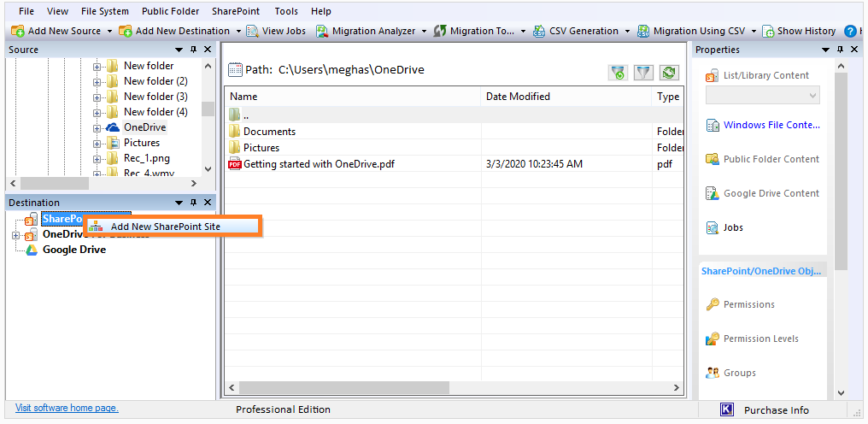Image resolution: width=868 pixels, height=424 pixels.
Task: Sort by the Type column header
Action: pos(668,97)
